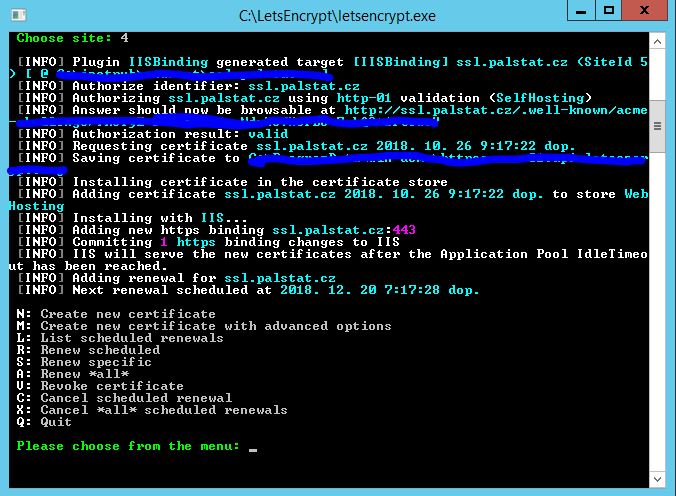The width and height of the screenshot is (676, 496).
Task: Click option 'V: Revoke certificate'
Action: pyautogui.click(x=100, y=386)
